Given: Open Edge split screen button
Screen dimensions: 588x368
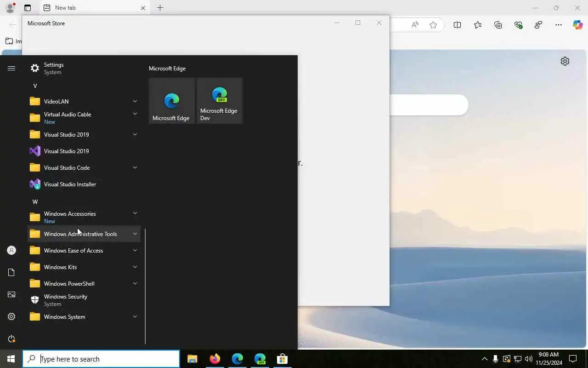Looking at the screenshot, I should (x=457, y=25).
